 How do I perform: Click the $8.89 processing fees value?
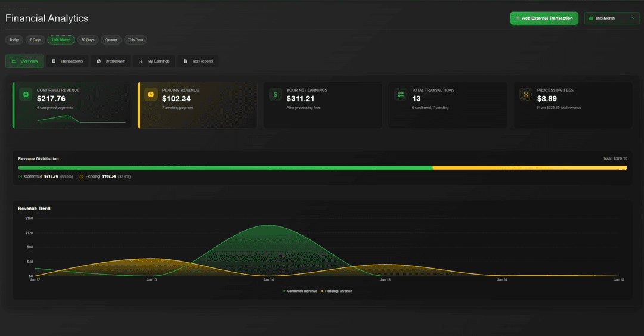547,98
